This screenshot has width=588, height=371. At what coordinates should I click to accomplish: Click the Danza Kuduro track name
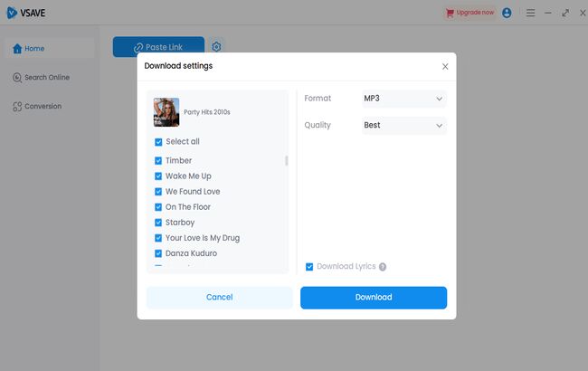click(x=191, y=253)
